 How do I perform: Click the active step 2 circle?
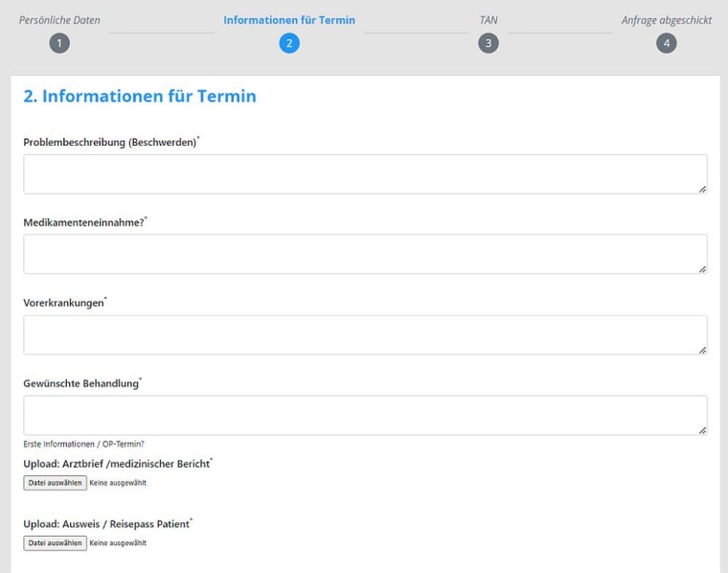click(x=289, y=43)
